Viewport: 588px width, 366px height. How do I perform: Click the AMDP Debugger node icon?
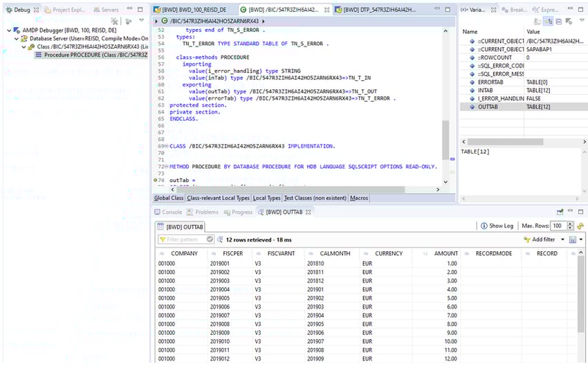coord(17,30)
